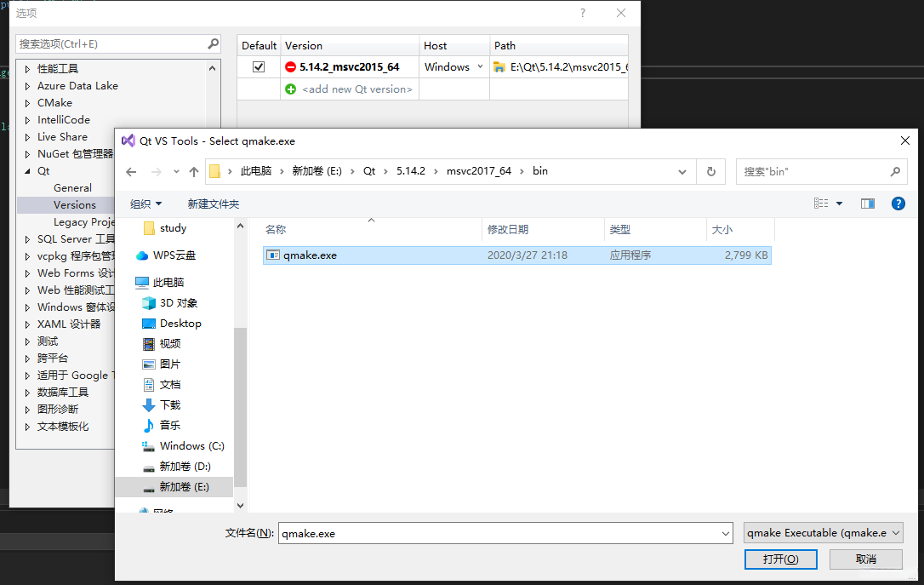Toggle the preview pane icon

click(x=868, y=204)
